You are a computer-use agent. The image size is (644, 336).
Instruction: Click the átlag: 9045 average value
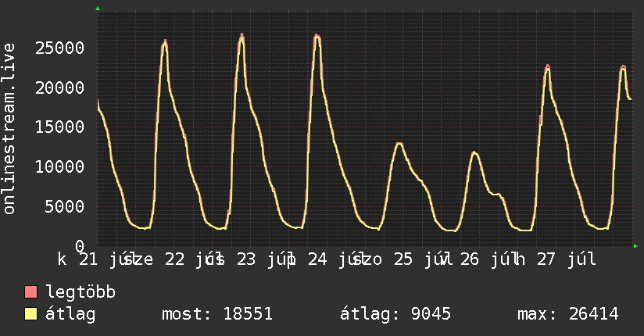pos(395,314)
